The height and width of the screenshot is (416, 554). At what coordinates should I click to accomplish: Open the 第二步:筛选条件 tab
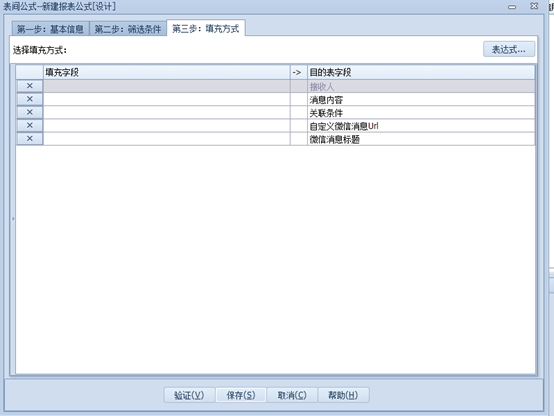[x=128, y=29]
